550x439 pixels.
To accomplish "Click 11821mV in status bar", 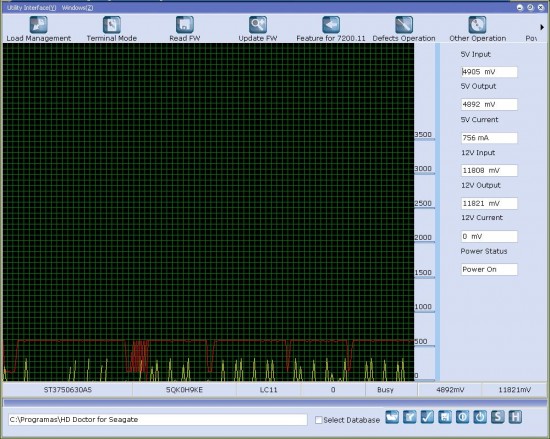I will 515,390.
